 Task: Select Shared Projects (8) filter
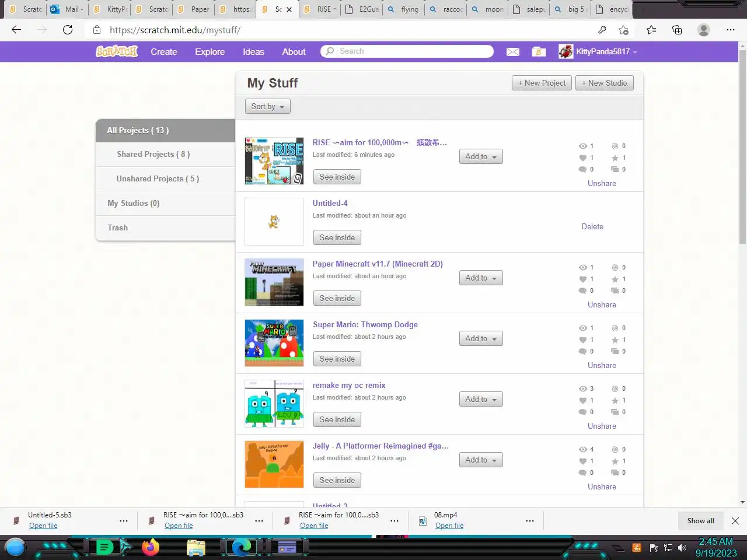click(x=165, y=154)
